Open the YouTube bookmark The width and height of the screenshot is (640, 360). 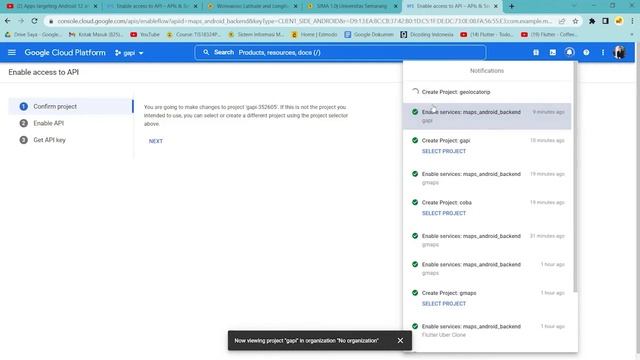[x=145, y=35]
